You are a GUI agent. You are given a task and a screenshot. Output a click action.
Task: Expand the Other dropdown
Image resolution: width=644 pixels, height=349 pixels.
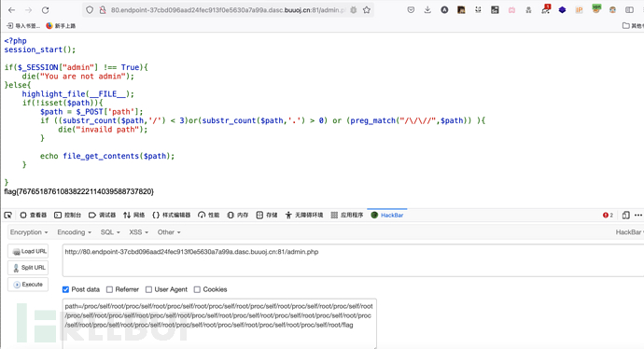coord(169,232)
